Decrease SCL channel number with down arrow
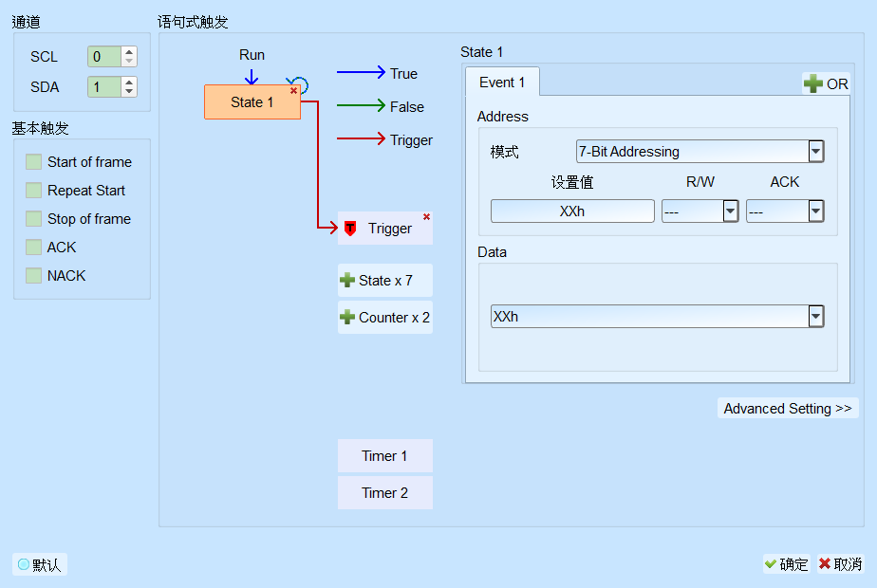The width and height of the screenshot is (877, 588). click(129, 61)
